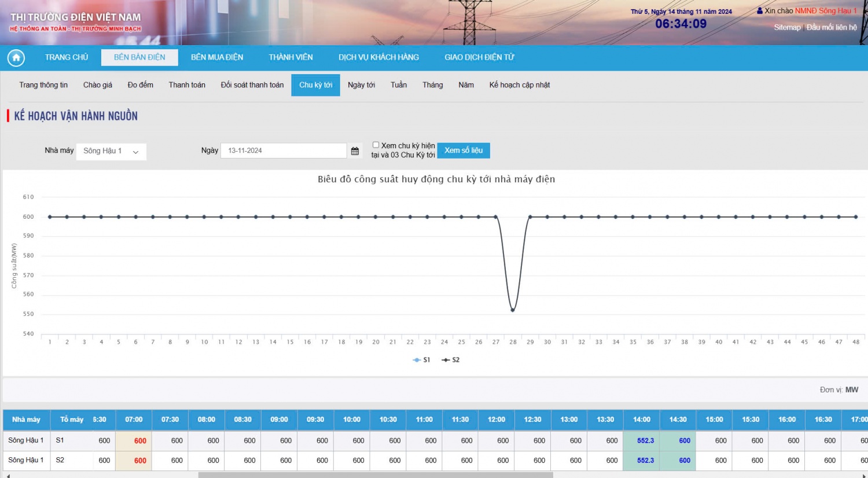Click the chart data point at period 28
This screenshot has width=868, height=478.
tap(513, 310)
